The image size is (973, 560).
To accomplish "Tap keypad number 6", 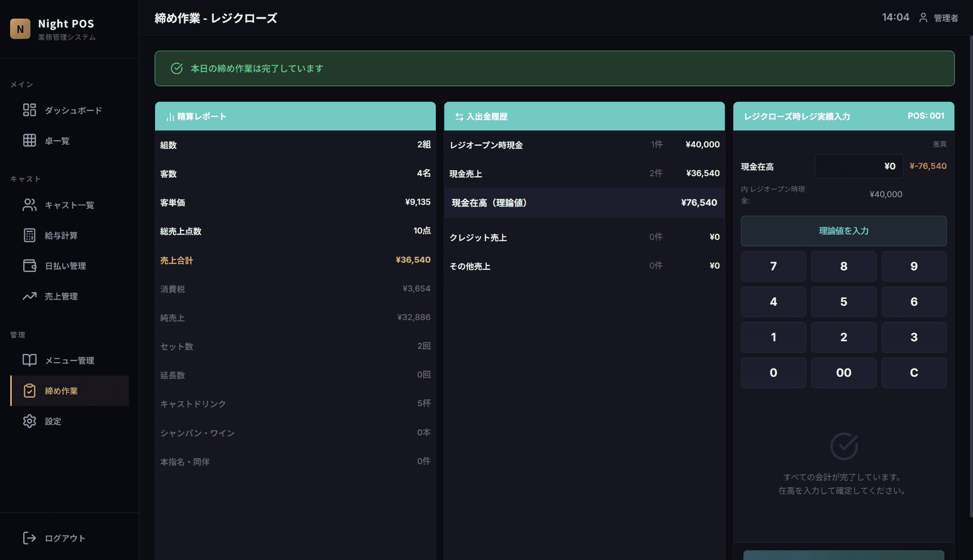I will coord(914,302).
